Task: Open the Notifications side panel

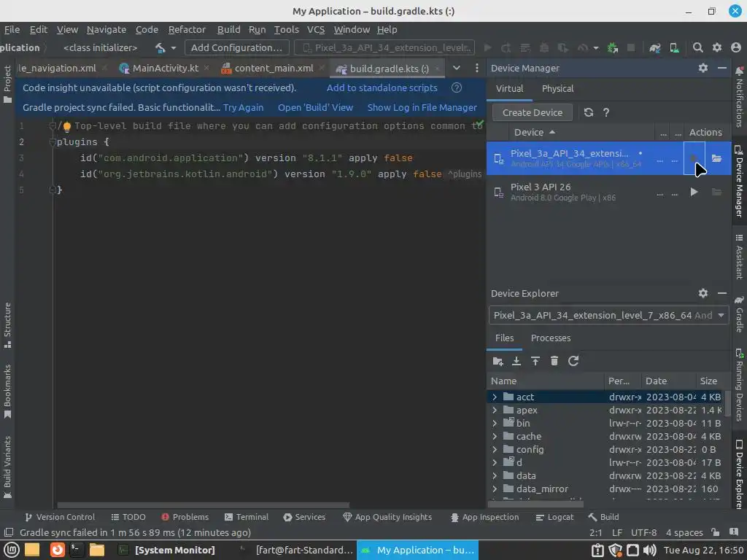Action: (x=739, y=98)
